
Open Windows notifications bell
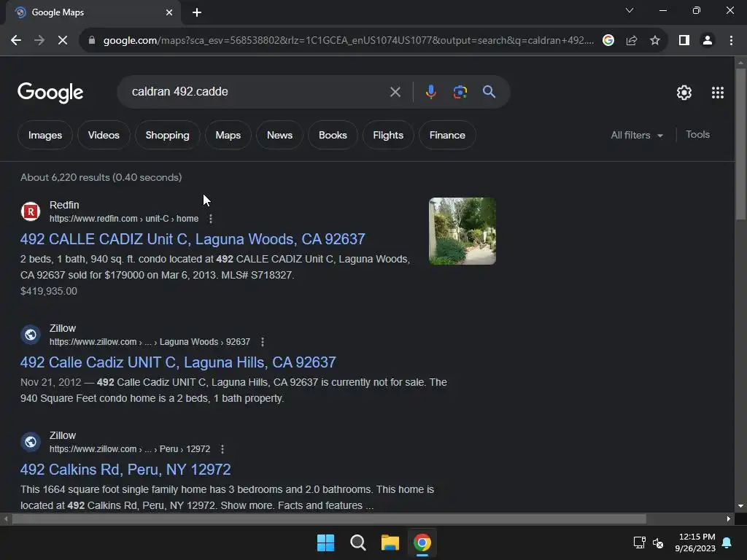coord(727,542)
